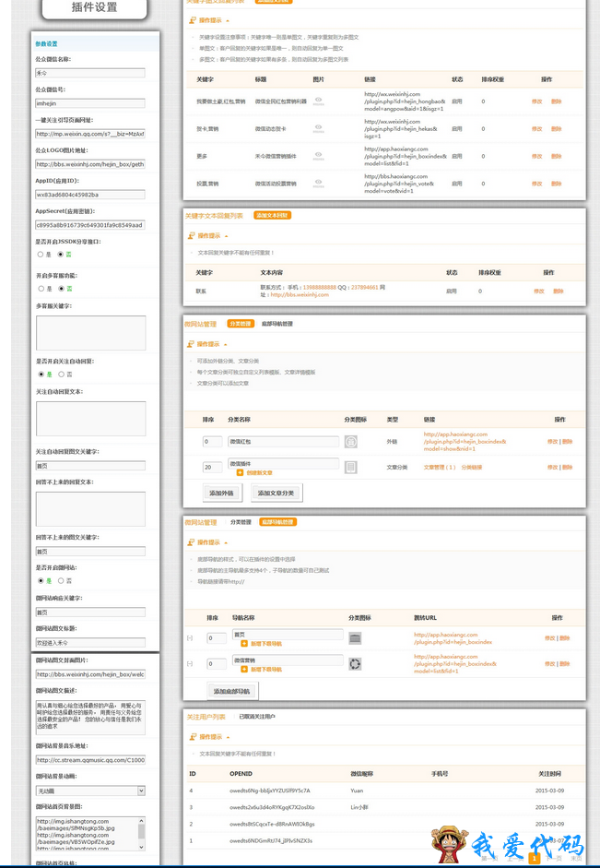
Task: Click bbs.weixinhj.com link in 联系 row
Action: click(300, 295)
